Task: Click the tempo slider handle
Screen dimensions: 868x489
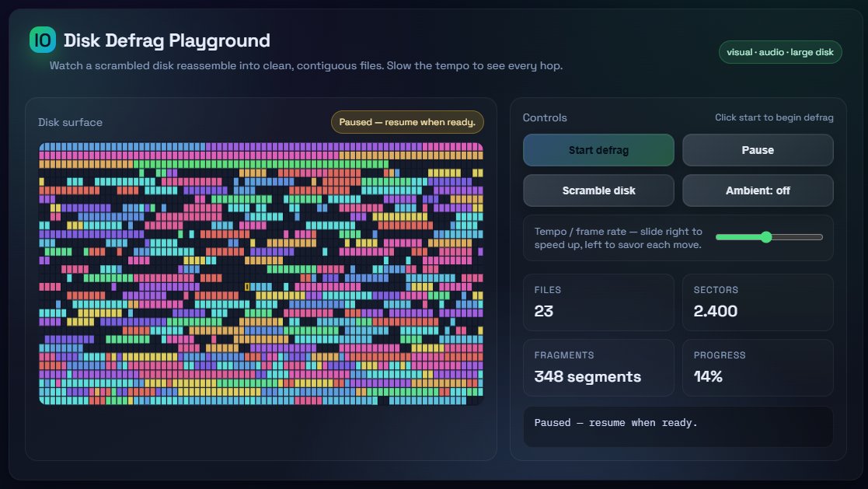Action: 766,237
